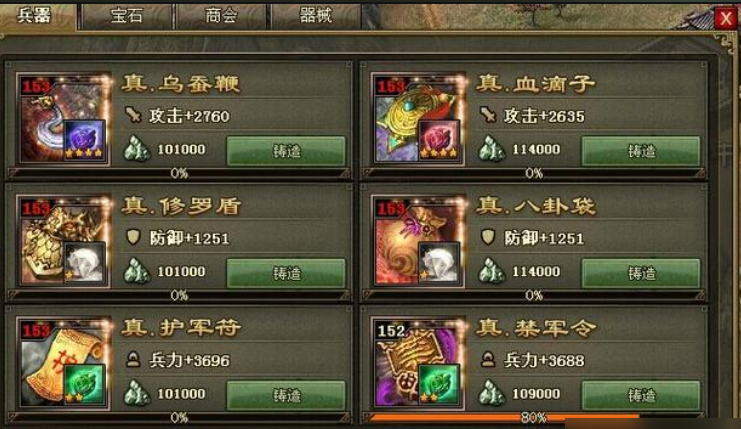The height and width of the screenshot is (429, 741).
Task: Forge 真.乌蚕鞭 with its 铸造 button
Action: [x=286, y=151]
